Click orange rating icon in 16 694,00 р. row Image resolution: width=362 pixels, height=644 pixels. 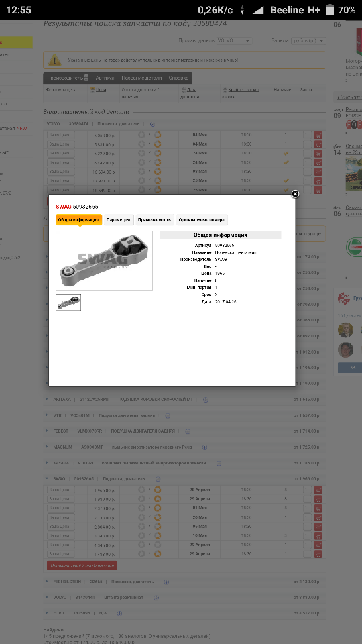coord(157,172)
